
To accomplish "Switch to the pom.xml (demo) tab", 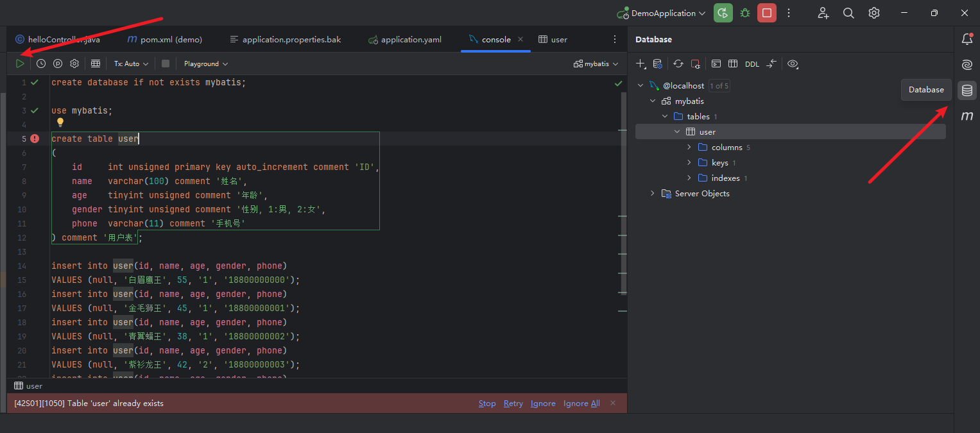I will 171,39.
